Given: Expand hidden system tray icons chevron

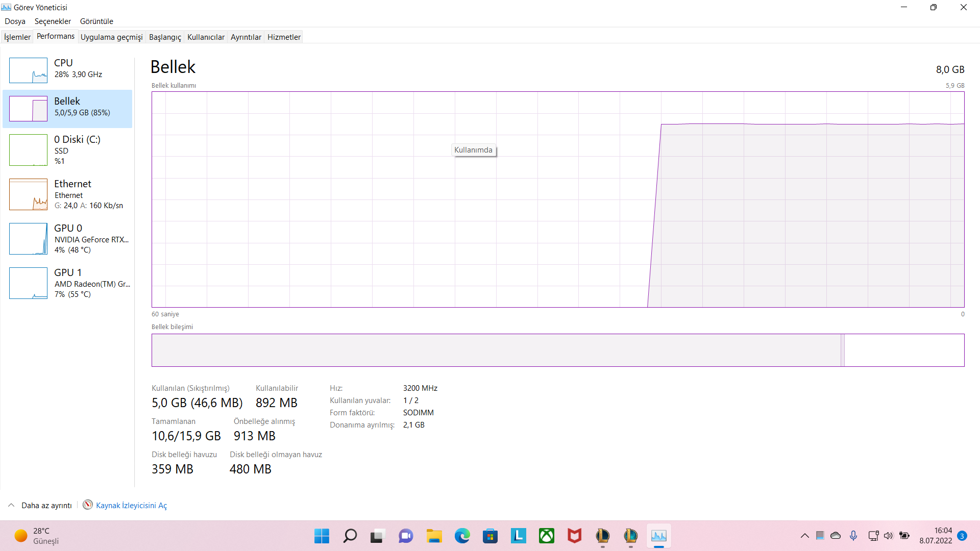Looking at the screenshot, I should 804,536.
